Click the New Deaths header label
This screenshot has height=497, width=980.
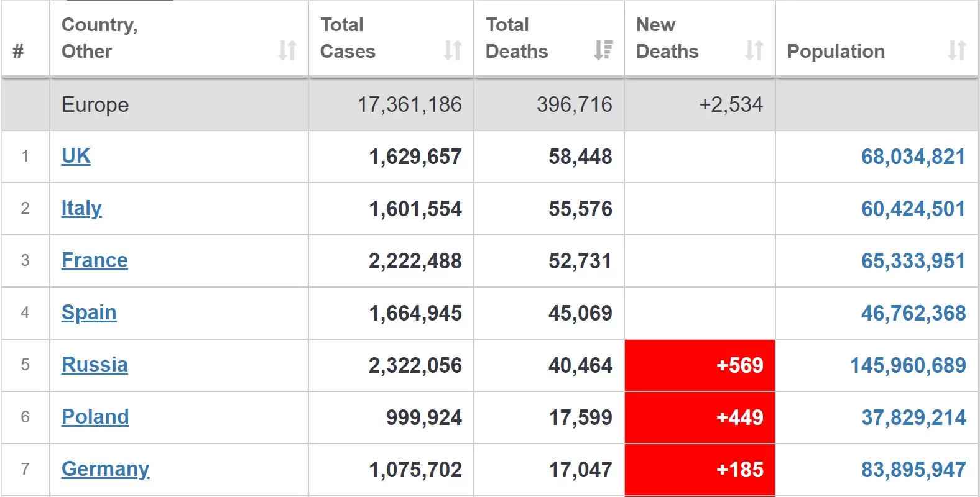coord(667,38)
